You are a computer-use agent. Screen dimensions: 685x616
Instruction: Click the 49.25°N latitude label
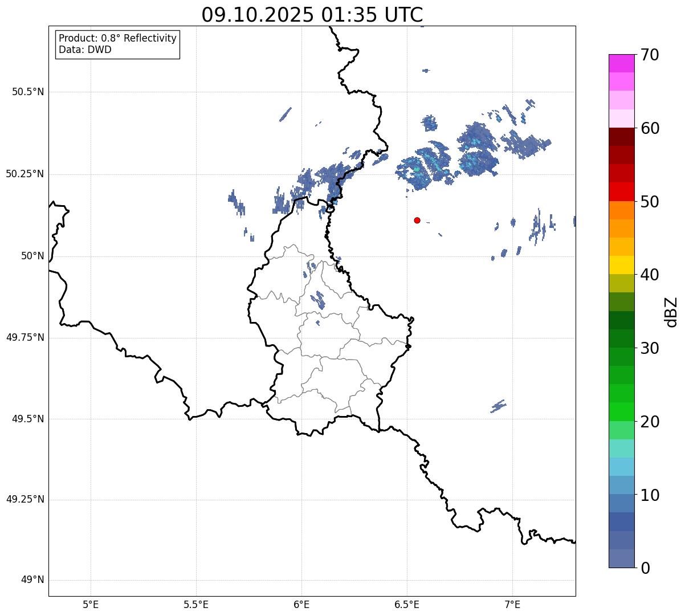coord(25,500)
